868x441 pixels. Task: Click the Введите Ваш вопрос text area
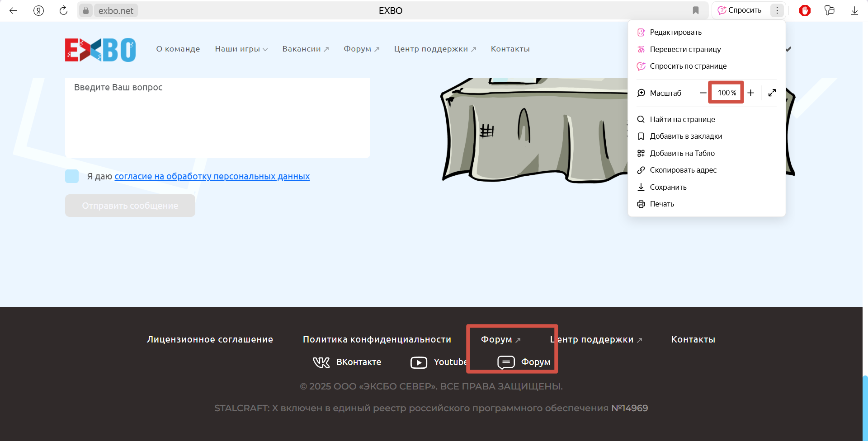[x=217, y=118]
